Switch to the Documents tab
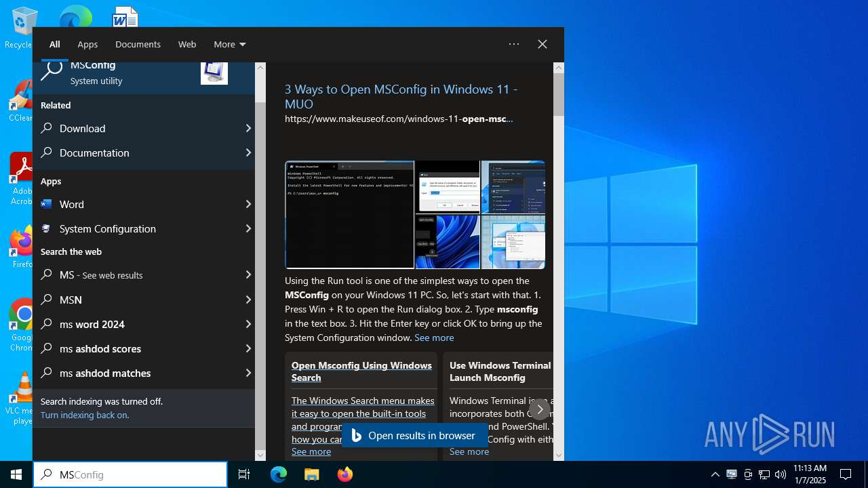Screen dimensions: 868x488 [x=138, y=44]
